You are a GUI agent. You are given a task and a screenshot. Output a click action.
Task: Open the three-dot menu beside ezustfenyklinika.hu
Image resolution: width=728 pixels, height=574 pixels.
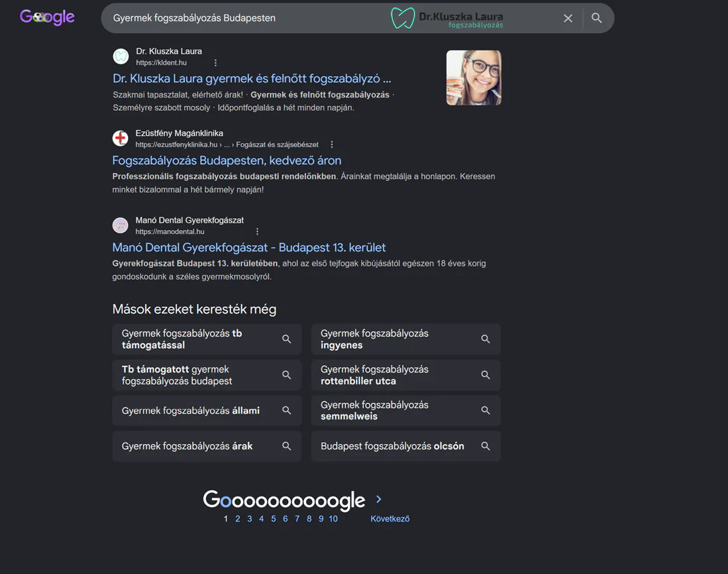(x=331, y=144)
